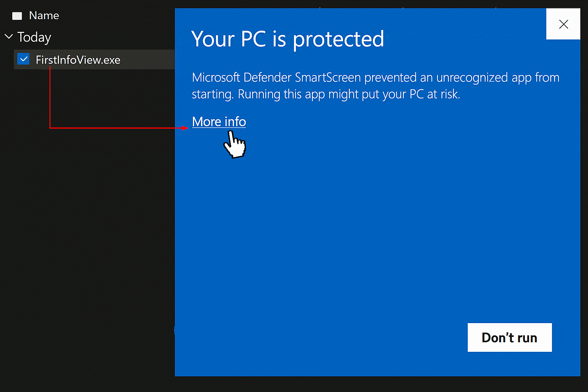Click the Your PC is protected title

tap(287, 39)
